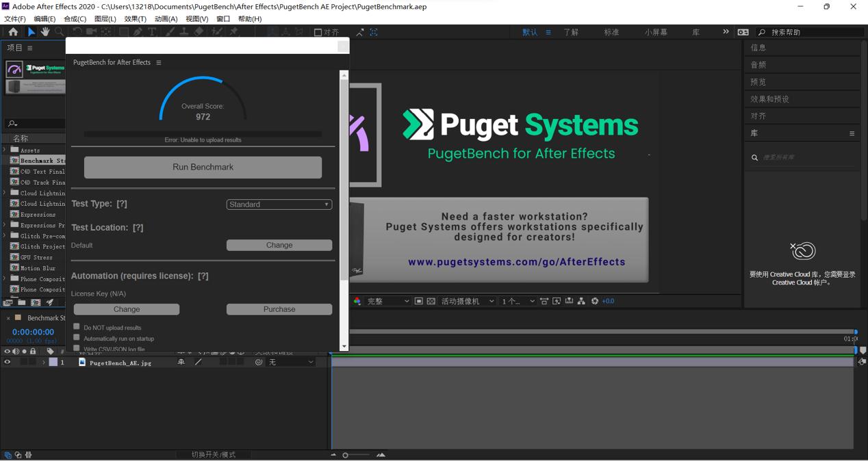Hide the PugetBench_AE.jpg layer via eye icon

click(8, 363)
